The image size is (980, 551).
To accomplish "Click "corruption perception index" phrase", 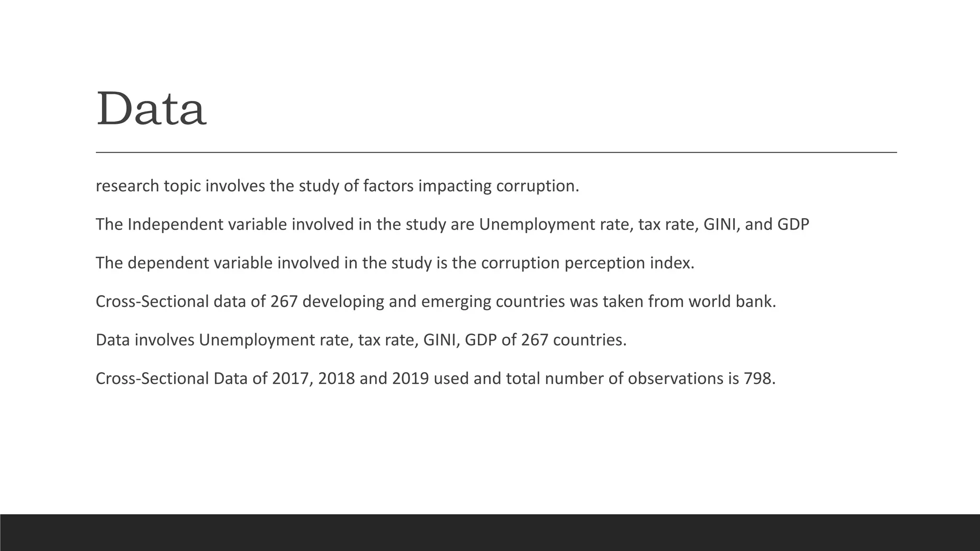I will pyautogui.click(x=587, y=263).
